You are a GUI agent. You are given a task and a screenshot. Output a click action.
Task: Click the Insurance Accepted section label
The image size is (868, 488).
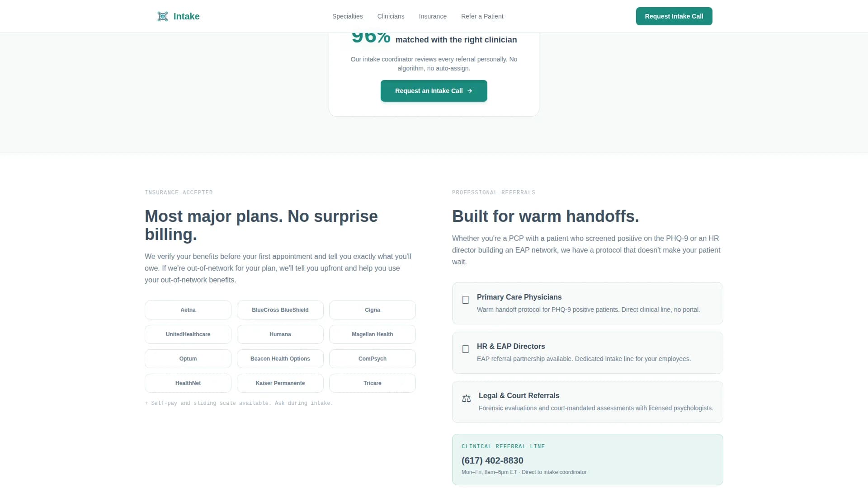click(179, 192)
